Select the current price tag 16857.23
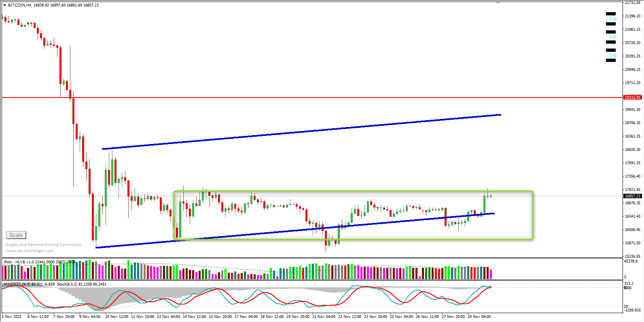Viewport: 644px width, 322px height. 633,196
